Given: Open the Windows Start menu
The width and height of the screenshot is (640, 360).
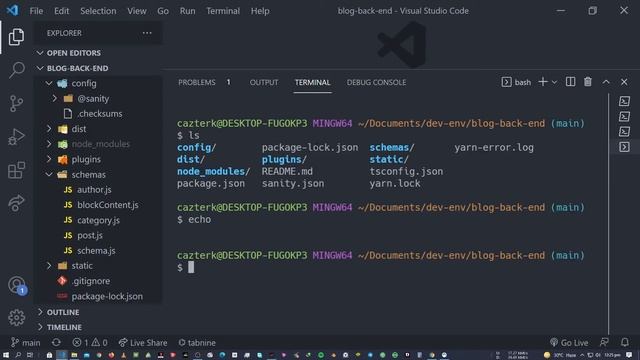Looking at the screenshot, I should click(x=6, y=355).
